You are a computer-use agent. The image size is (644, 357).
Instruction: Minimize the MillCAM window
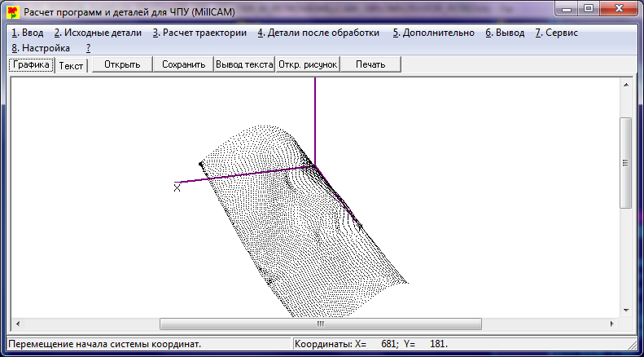[x=567, y=9]
